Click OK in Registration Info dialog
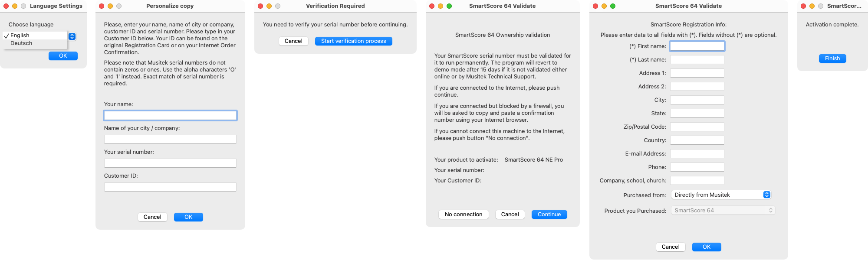The image size is (868, 260). 707,247
